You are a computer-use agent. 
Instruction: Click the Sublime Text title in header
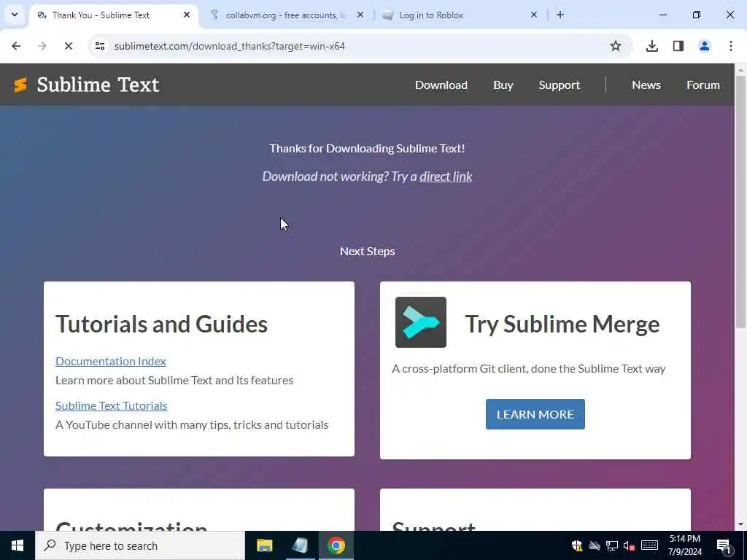pyautogui.click(x=98, y=85)
